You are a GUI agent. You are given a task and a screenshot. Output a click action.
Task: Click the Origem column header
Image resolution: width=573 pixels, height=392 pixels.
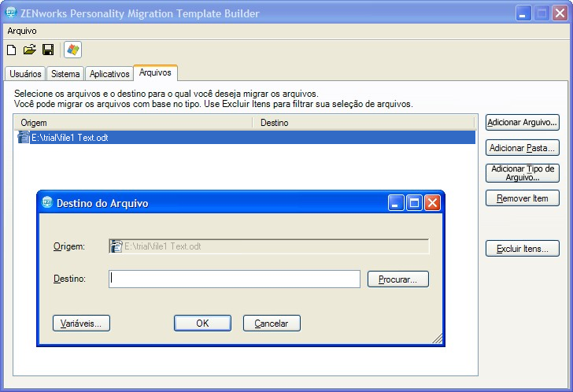(x=133, y=123)
